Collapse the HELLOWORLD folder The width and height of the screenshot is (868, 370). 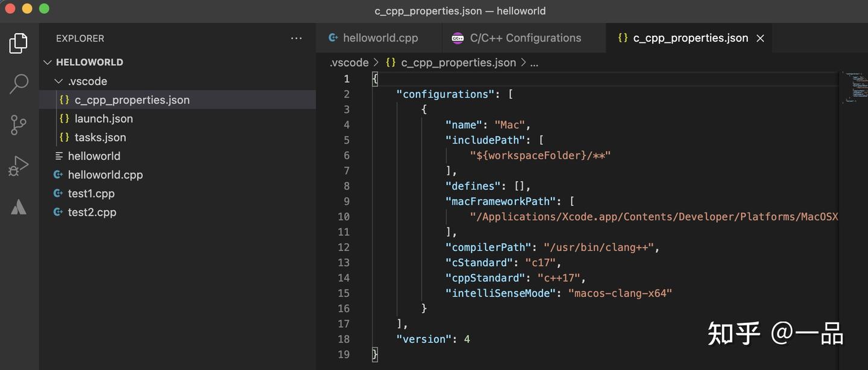coord(47,62)
